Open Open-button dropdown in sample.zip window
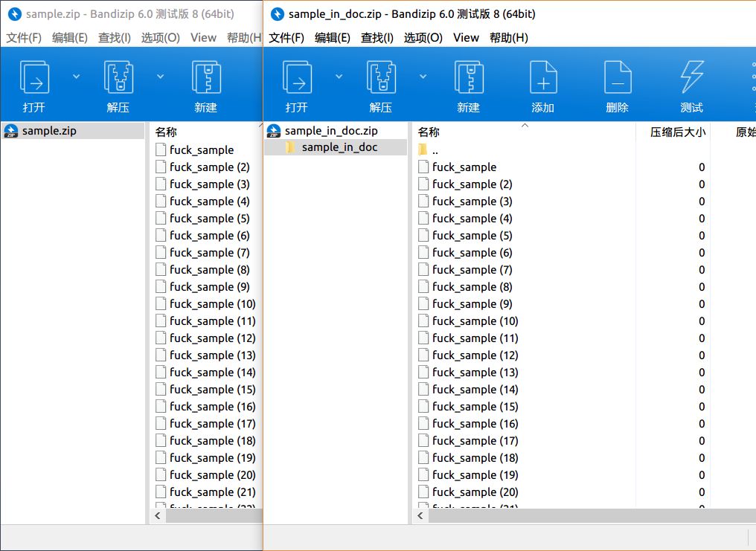Screen dimensions: 756x551 [76, 76]
